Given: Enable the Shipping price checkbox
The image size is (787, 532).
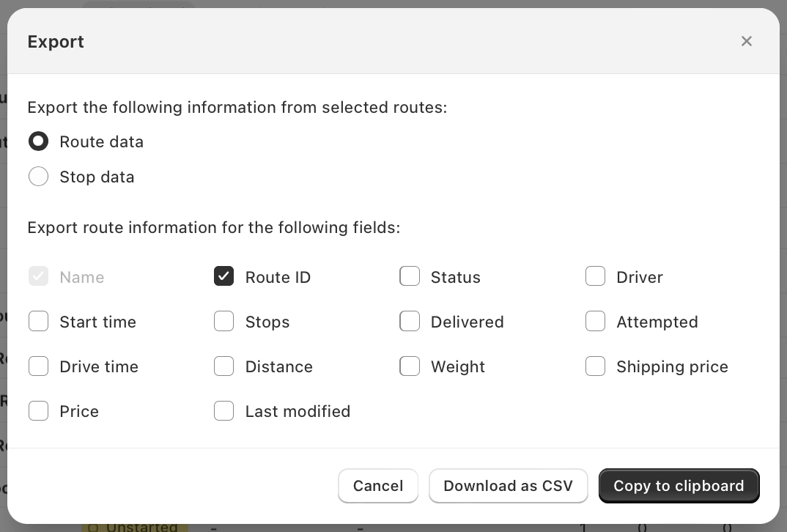Looking at the screenshot, I should (595, 366).
